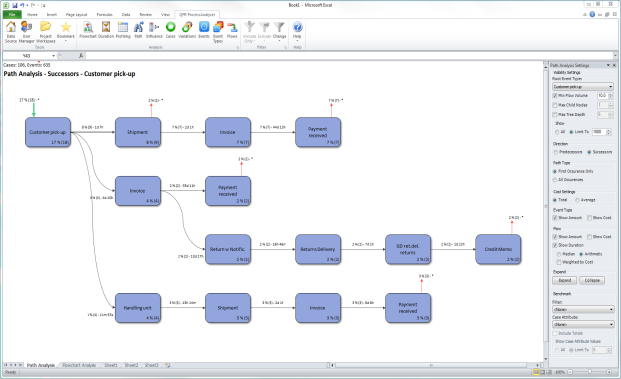Expand the Benchmark Filter dropdown

(x=583, y=309)
